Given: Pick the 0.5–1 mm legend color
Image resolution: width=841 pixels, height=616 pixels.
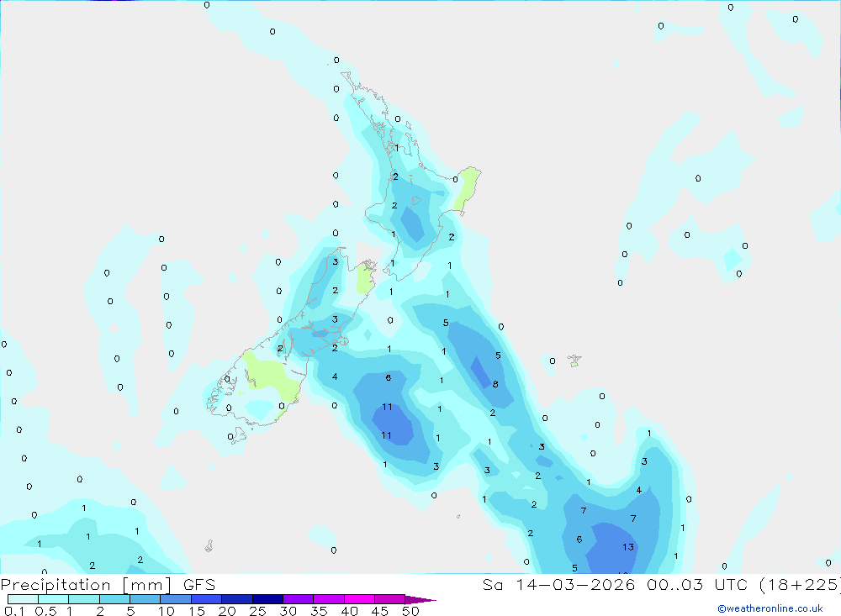Looking at the screenshot, I should pyautogui.click(x=53, y=599).
